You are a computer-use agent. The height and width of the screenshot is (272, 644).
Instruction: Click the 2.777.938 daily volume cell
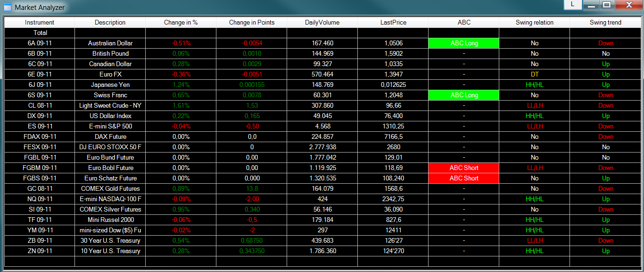coord(322,147)
